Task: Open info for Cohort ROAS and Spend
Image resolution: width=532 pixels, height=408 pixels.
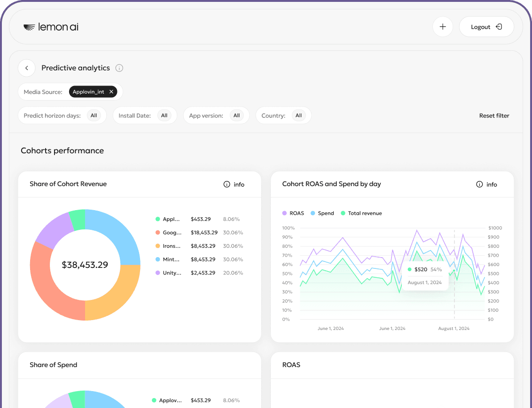Action: point(486,185)
